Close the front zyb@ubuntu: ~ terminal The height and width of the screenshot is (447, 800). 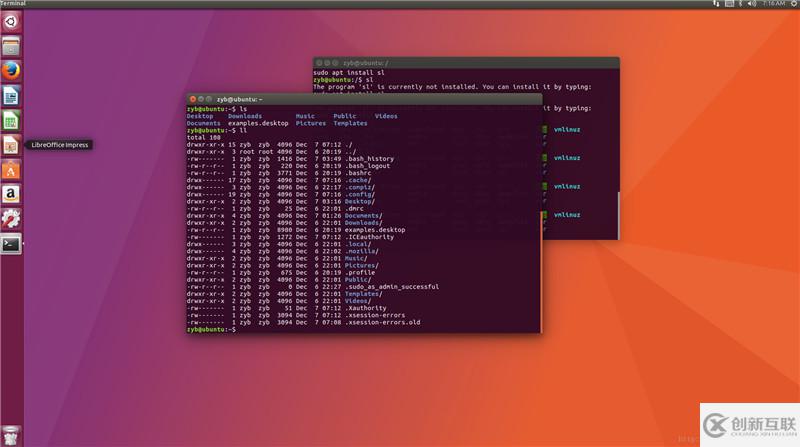click(192, 99)
